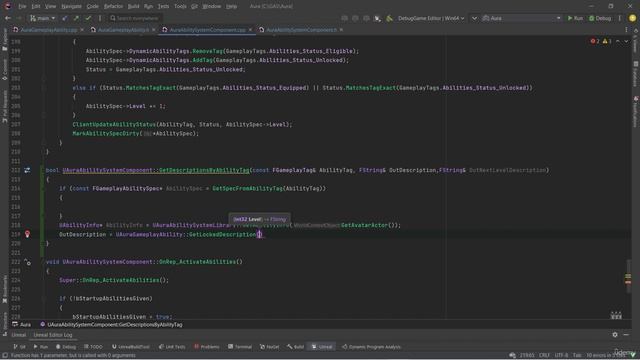The image size is (640, 360).
Task: Click the cursor icon left of hammer
Action: click(378, 18)
